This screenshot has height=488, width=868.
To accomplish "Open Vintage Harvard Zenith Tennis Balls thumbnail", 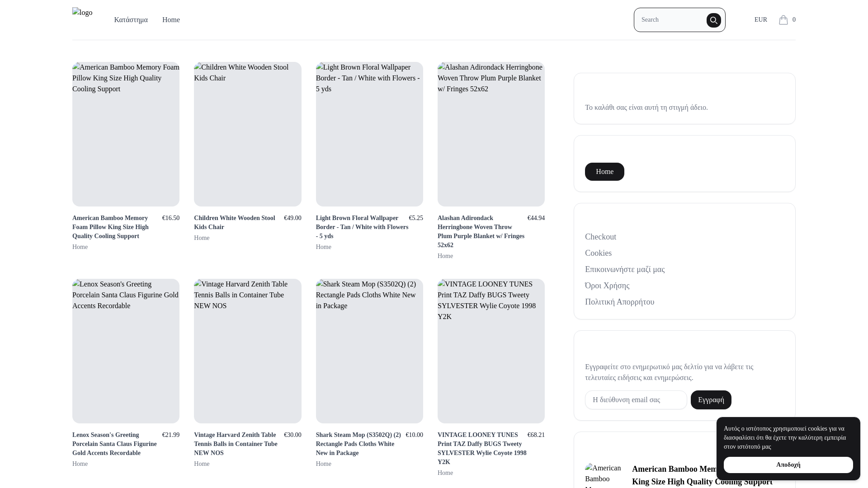I will click(x=247, y=351).
